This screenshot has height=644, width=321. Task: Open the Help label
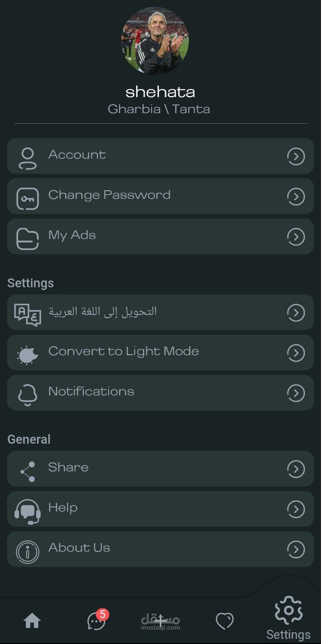63,508
